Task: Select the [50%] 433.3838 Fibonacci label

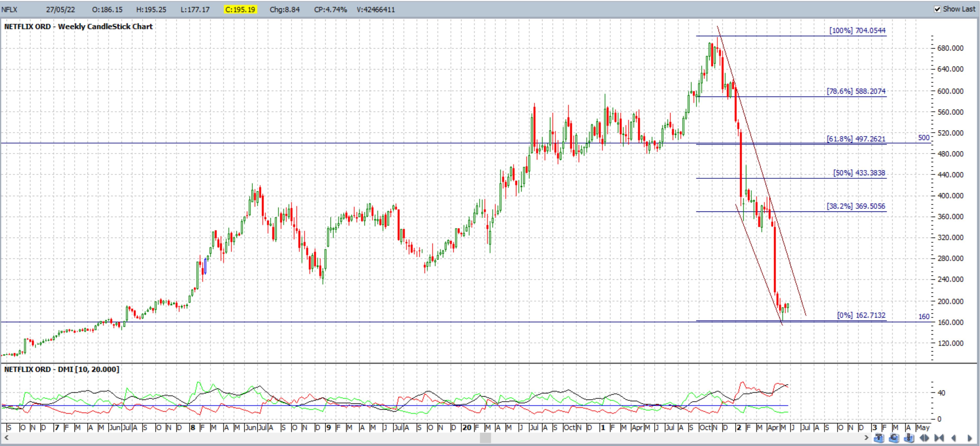Action: pyautogui.click(x=859, y=173)
